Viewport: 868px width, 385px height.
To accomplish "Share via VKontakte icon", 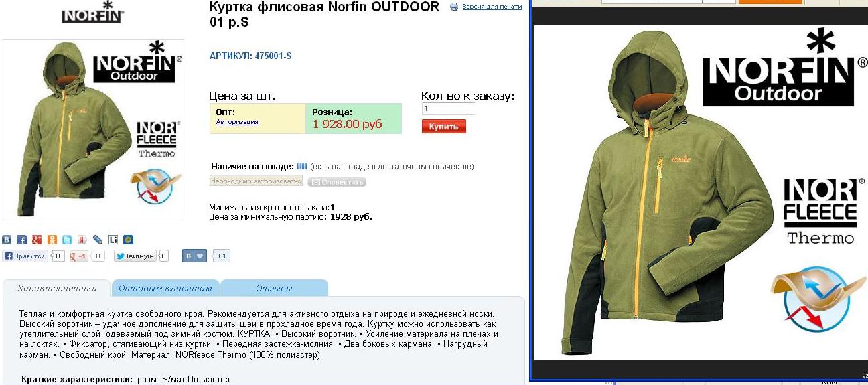I will coord(7,240).
